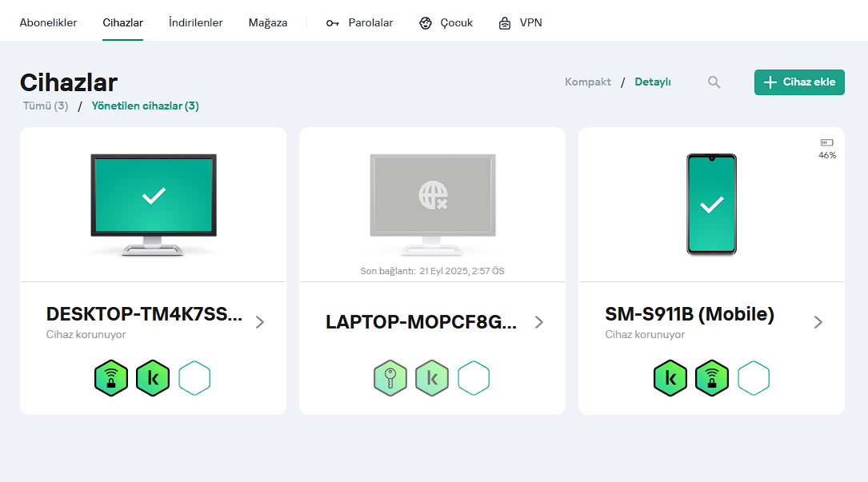Switch to Detaylı view
Viewport: 868px width, 482px height.
coord(653,82)
